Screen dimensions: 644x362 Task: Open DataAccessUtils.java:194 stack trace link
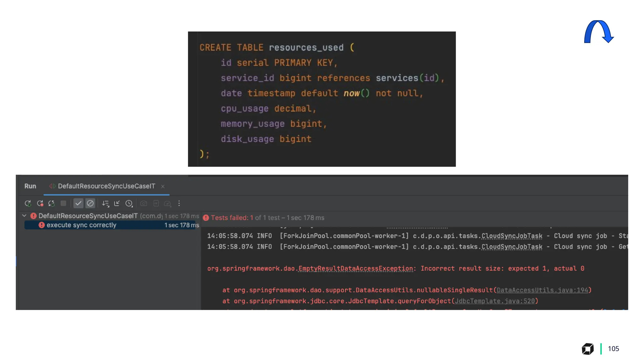tap(542, 290)
